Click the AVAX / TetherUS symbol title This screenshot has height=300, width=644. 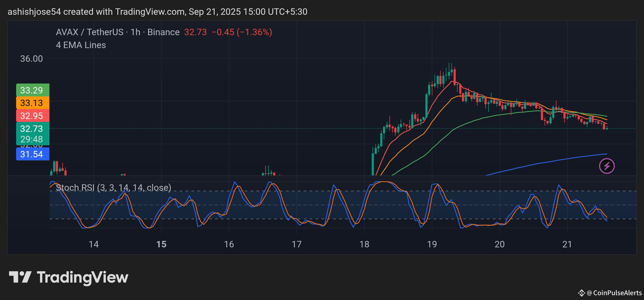tap(89, 32)
